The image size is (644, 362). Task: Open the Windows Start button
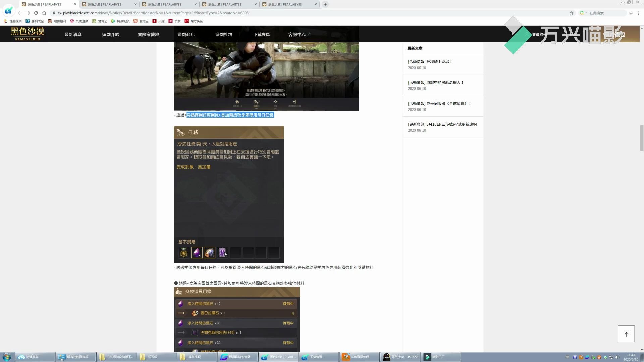point(7,357)
